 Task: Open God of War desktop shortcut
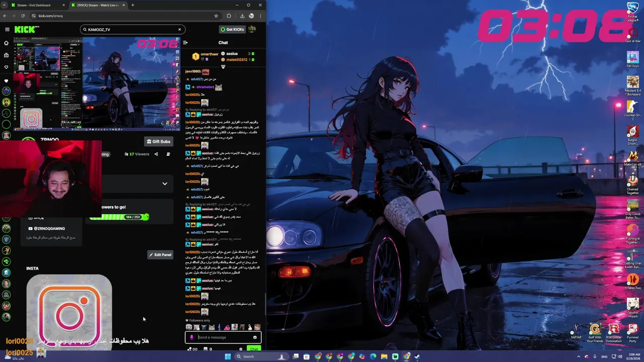pos(632,35)
